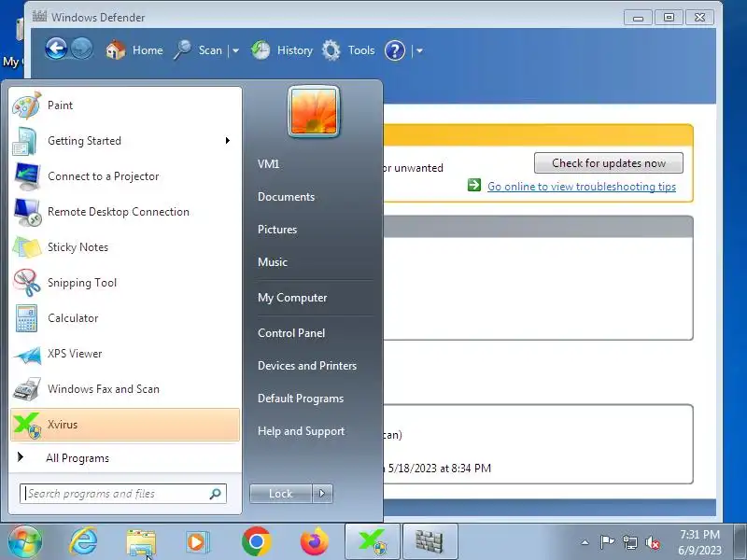Open Connect to a Projector
Viewport: 747px width, 560px height.
pyautogui.click(x=125, y=176)
